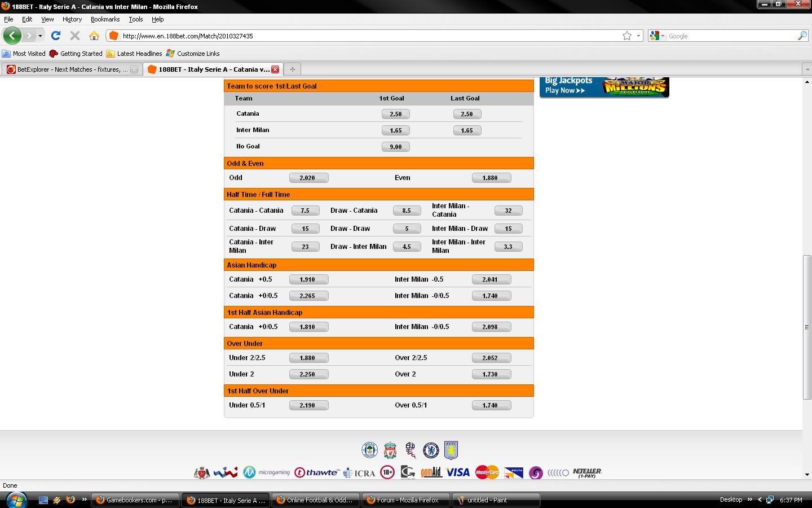Click the 18+ age restriction icon

click(x=387, y=472)
